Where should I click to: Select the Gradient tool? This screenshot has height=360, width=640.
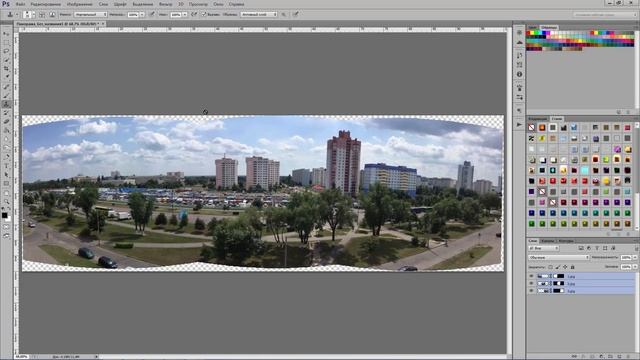[6, 130]
